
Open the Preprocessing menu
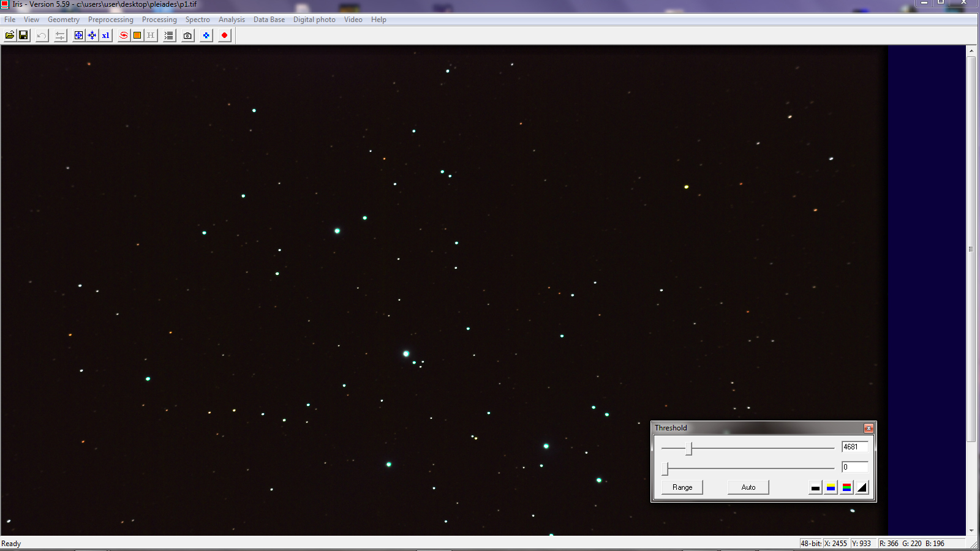110,20
